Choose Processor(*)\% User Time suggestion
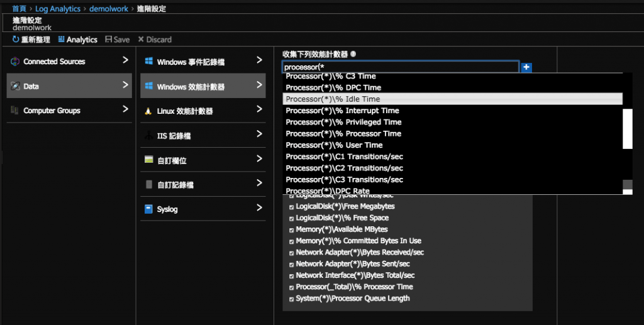 (453, 145)
